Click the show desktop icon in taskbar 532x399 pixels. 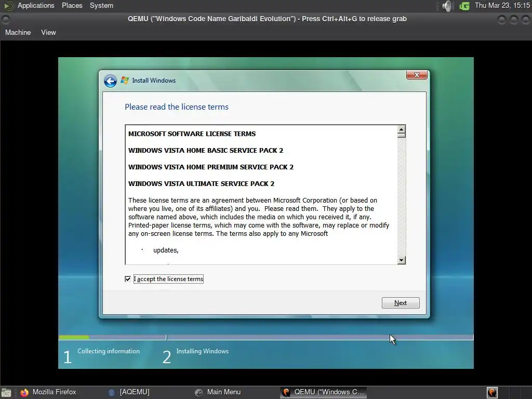pyautogui.click(x=6, y=393)
